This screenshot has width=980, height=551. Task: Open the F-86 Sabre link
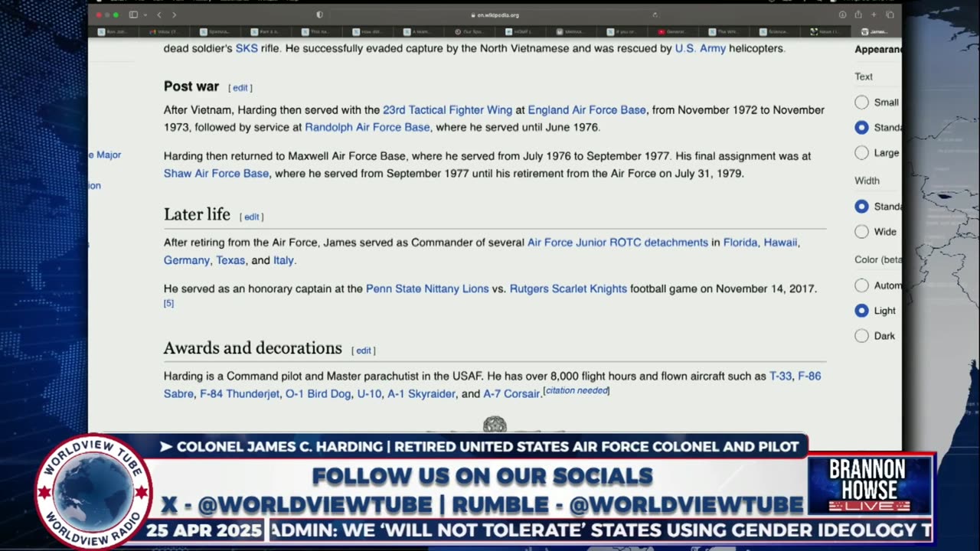809,377
